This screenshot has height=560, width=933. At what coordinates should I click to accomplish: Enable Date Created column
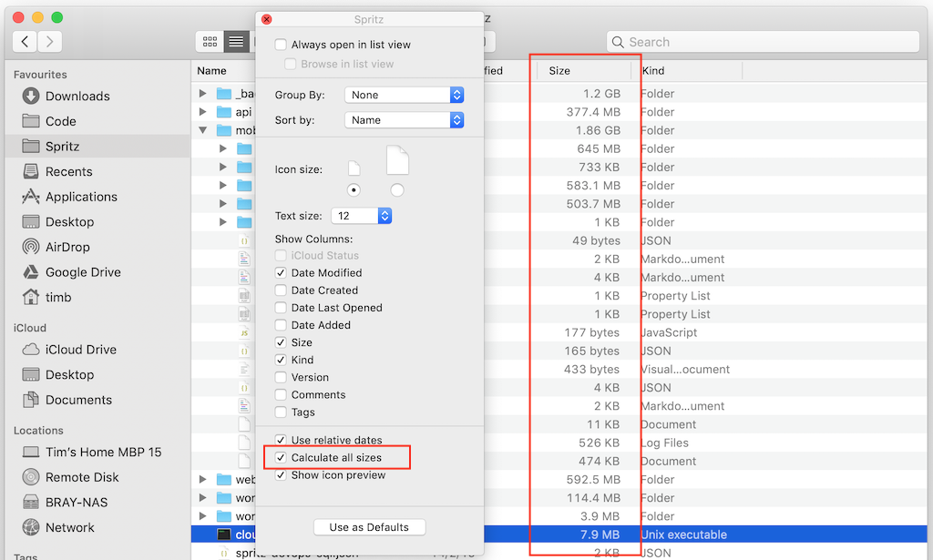click(x=281, y=290)
